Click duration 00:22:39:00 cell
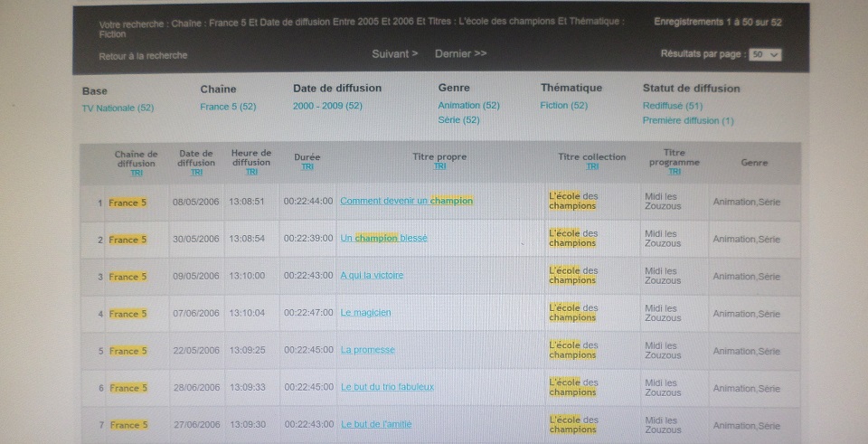 pyautogui.click(x=308, y=238)
